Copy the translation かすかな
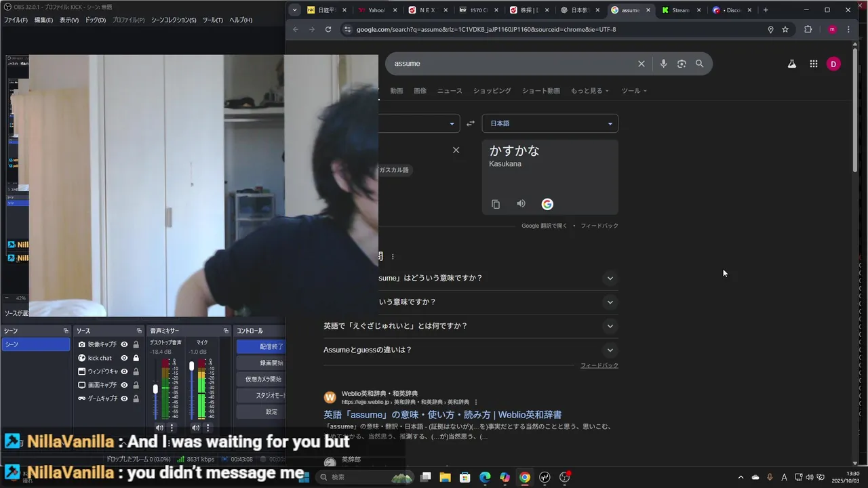 point(496,204)
